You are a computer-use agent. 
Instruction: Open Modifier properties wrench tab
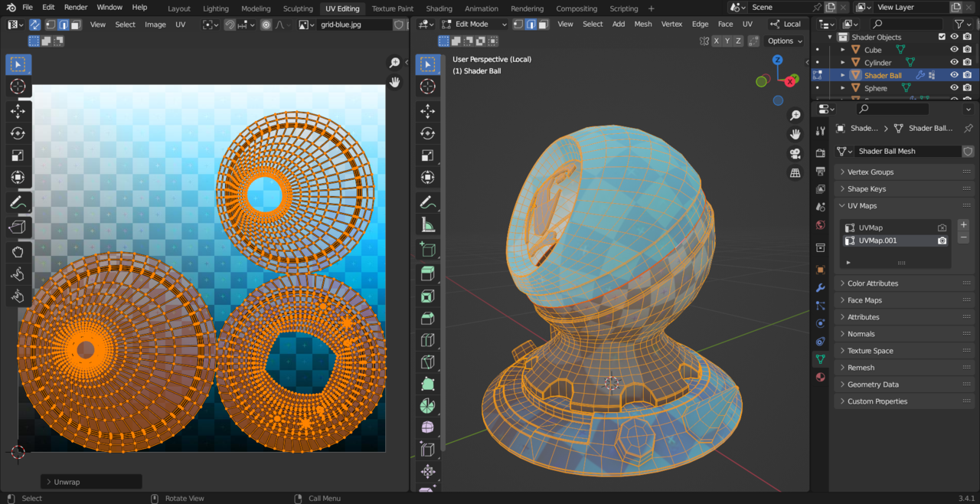tap(821, 288)
